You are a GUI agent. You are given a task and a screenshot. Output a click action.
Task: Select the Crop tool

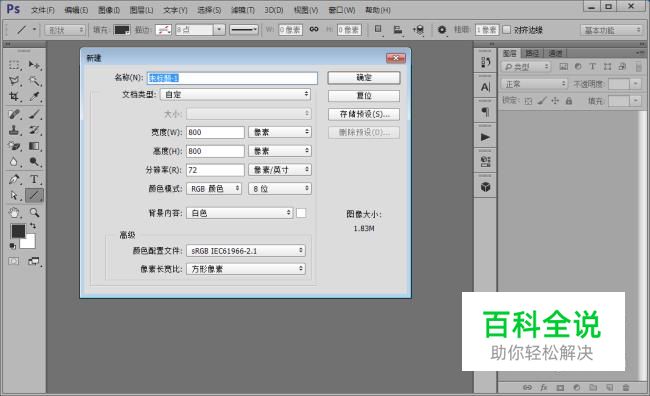tap(14, 96)
